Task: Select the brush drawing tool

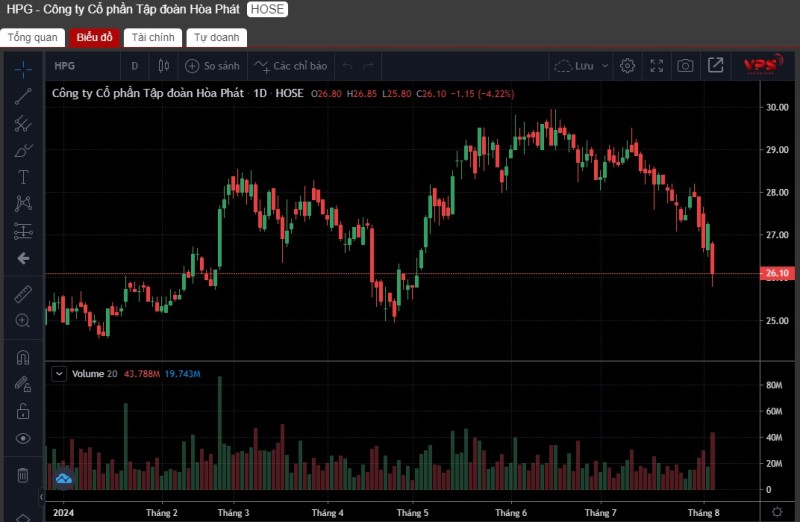Action: 23,151
